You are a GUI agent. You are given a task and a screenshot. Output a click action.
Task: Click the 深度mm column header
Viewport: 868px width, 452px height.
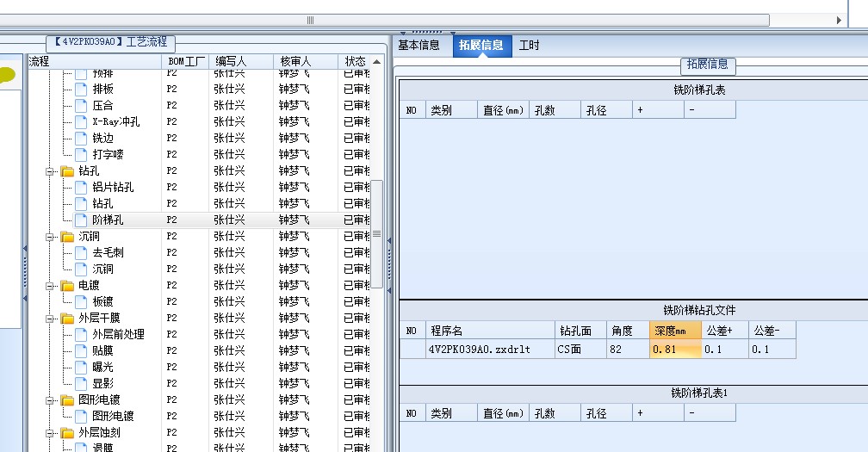tap(675, 331)
